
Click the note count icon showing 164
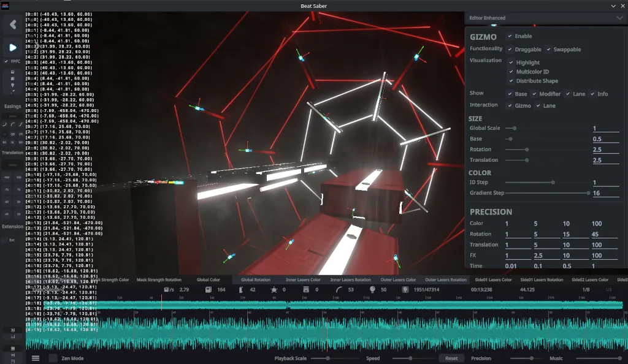tap(209, 290)
